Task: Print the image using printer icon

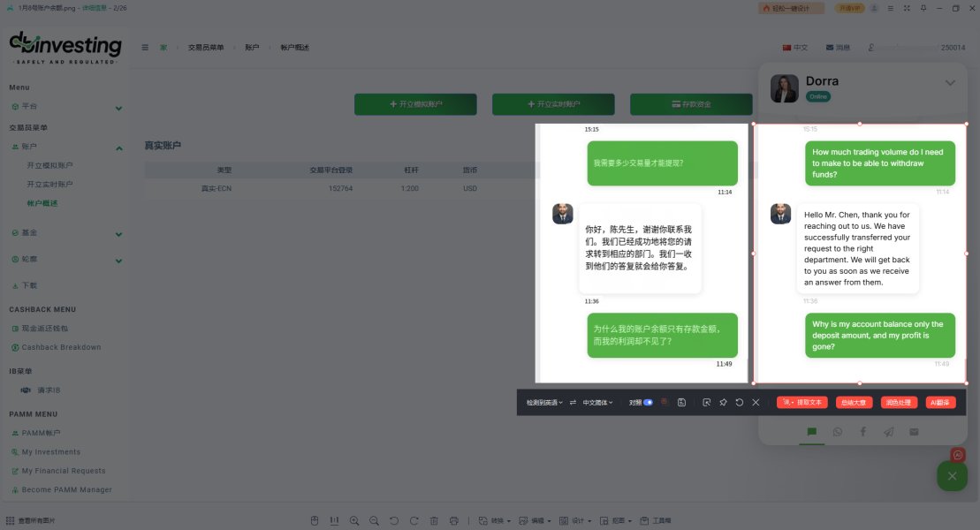Action: tap(453, 520)
